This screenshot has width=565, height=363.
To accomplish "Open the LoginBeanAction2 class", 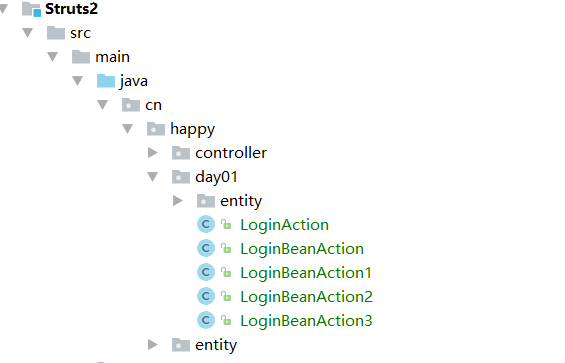I will [x=306, y=297].
